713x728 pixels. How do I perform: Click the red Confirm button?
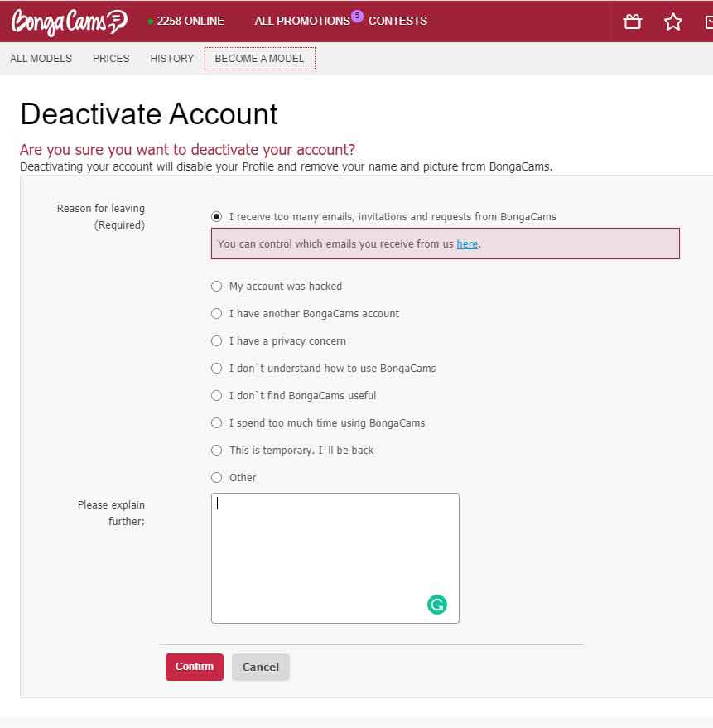(195, 667)
